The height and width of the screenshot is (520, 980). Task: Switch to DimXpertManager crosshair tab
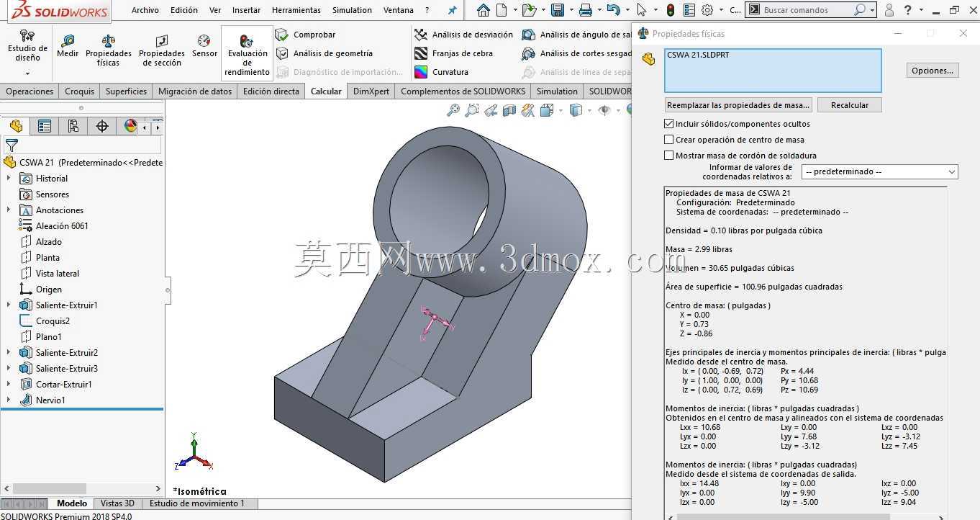102,126
